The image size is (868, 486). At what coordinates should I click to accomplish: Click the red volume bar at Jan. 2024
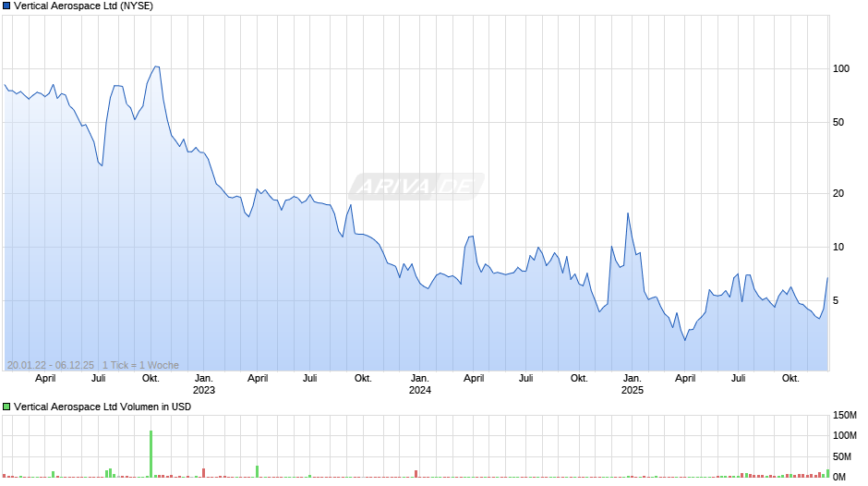416,474
